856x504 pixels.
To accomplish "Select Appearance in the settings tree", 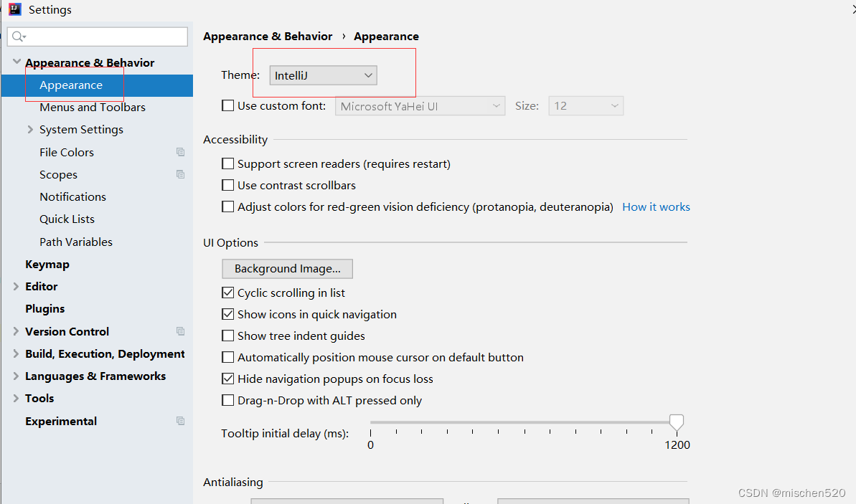I will pos(97,85).
